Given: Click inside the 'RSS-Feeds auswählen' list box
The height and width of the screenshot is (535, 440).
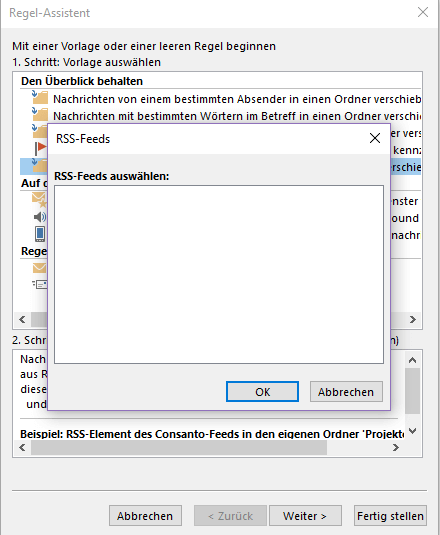Looking at the screenshot, I should [x=219, y=274].
